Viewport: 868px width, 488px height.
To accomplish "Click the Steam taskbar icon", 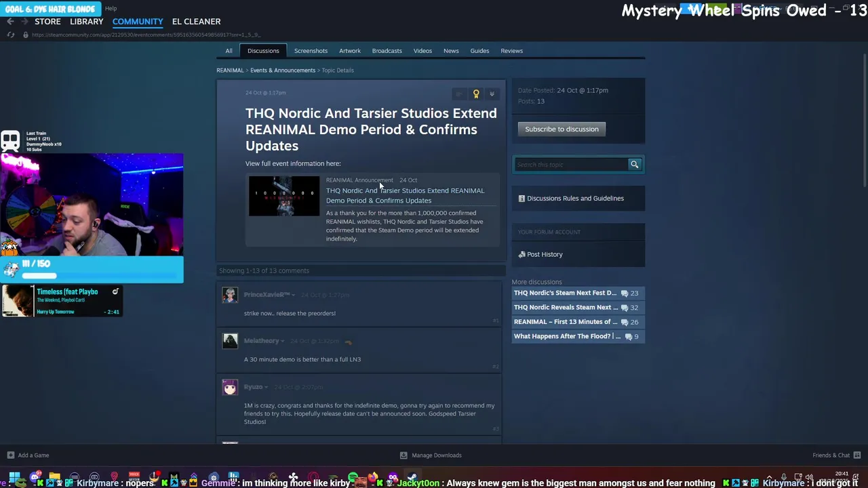I will tap(412, 477).
